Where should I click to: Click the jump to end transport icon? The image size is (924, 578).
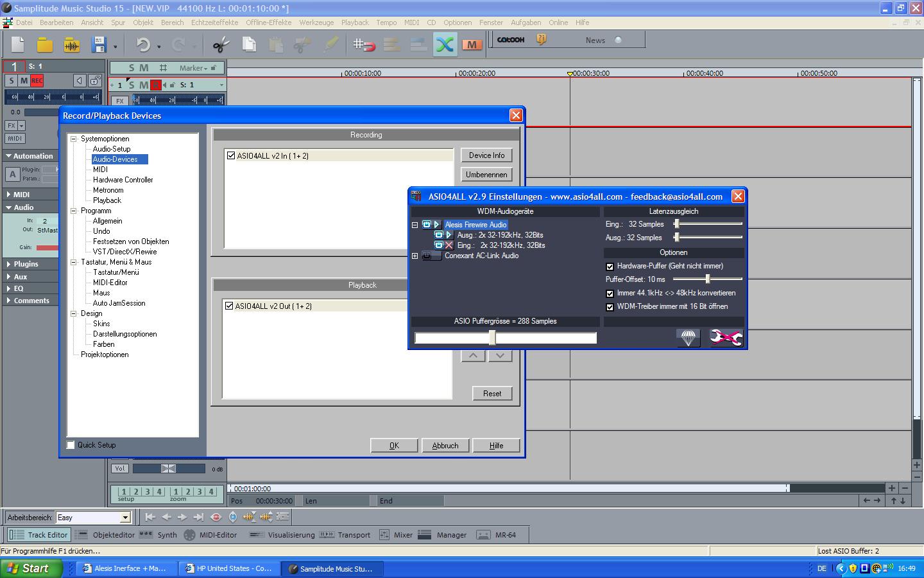(x=199, y=517)
